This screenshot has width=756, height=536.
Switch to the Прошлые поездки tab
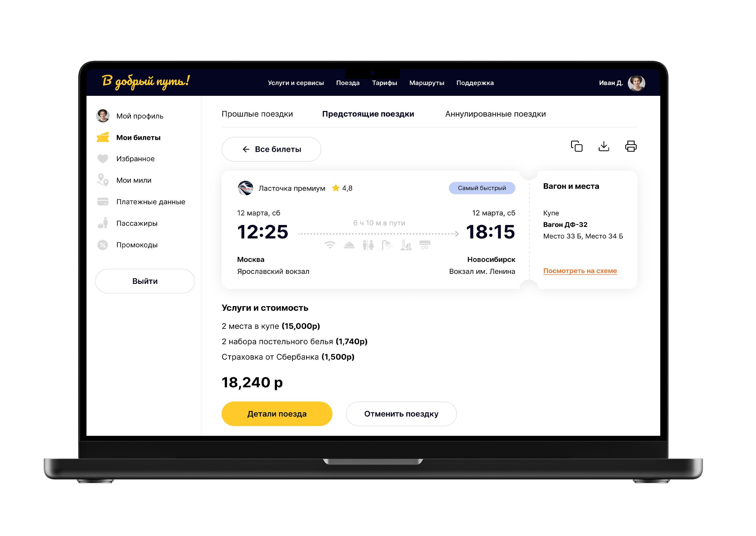pos(257,114)
